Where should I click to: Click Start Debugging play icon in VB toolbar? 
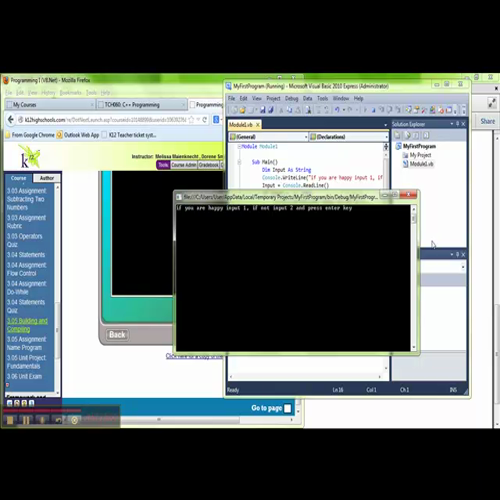(x=365, y=110)
